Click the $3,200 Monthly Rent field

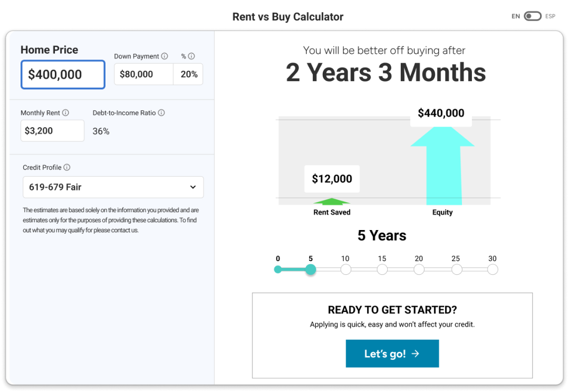pyautogui.click(x=52, y=130)
